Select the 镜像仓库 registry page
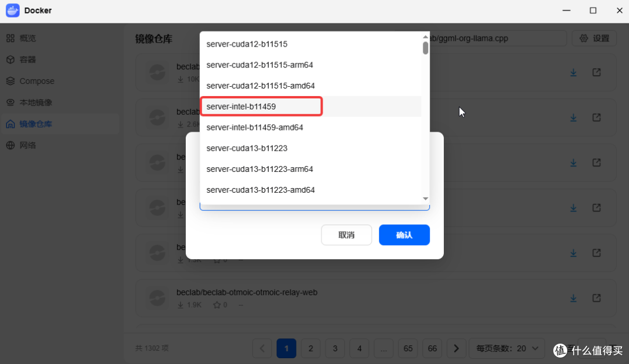 point(60,124)
